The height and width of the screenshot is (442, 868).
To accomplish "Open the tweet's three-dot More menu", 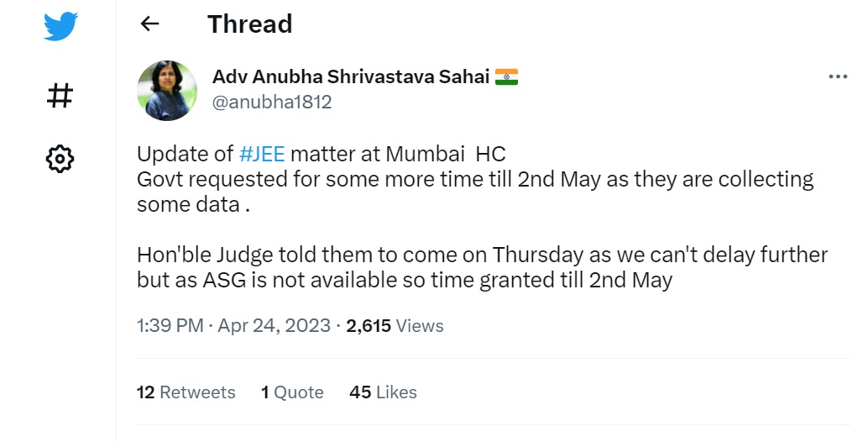I will pyautogui.click(x=838, y=76).
